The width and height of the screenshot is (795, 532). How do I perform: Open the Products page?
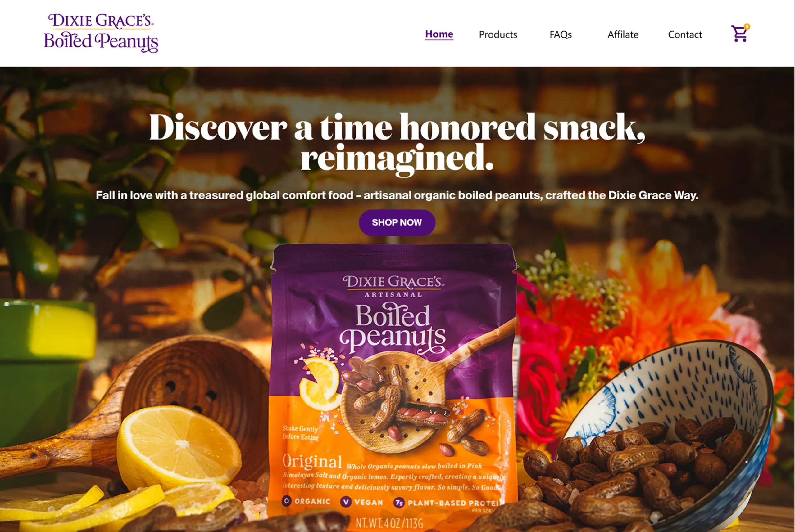(498, 35)
